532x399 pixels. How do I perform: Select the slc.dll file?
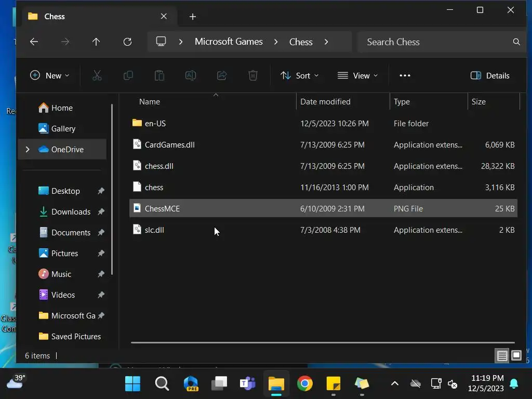323,230
